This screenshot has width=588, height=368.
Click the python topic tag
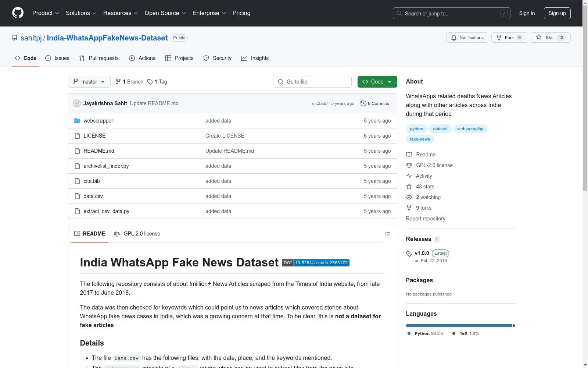click(416, 129)
